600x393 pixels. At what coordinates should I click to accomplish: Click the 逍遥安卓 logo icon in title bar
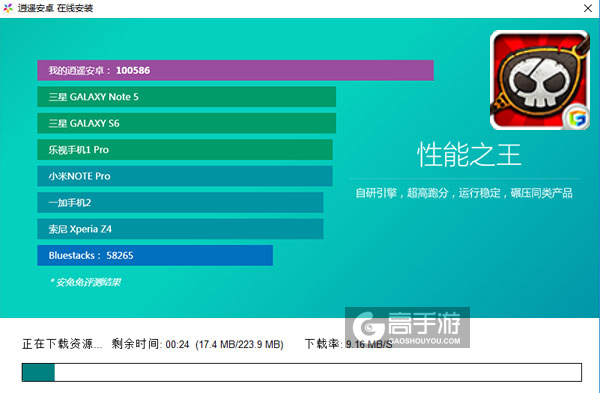8,8
